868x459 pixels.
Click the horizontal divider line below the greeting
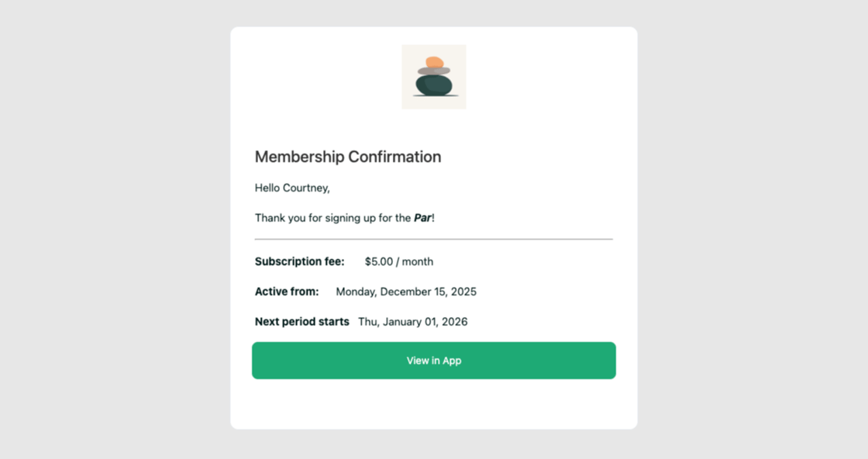(x=433, y=239)
